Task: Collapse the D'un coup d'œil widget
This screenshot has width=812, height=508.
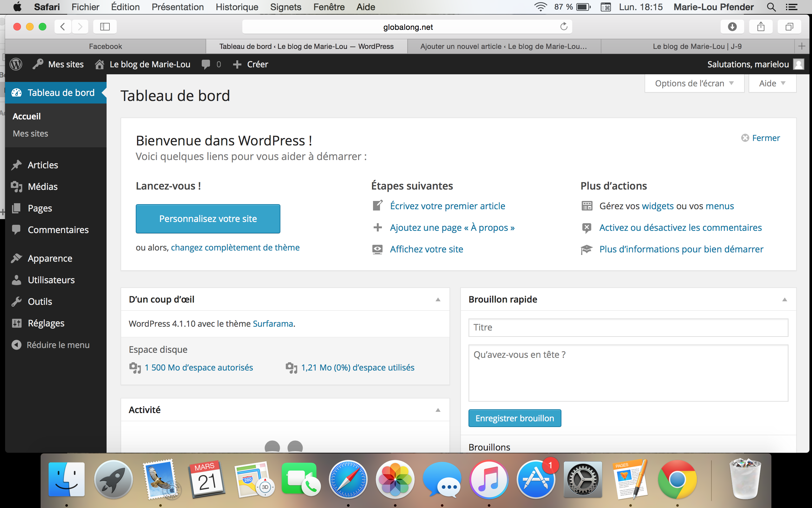Action: (438, 299)
